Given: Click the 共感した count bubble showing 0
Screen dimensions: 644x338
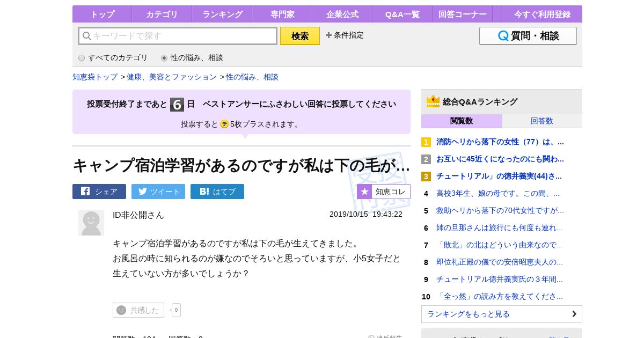Looking at the screenshot, I should click(176, 310).
